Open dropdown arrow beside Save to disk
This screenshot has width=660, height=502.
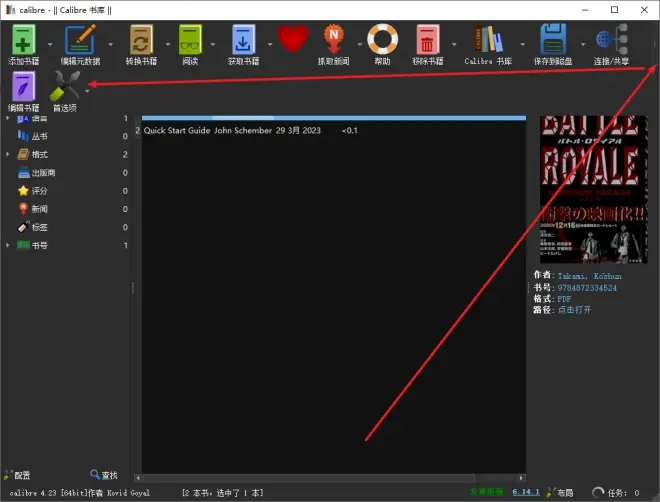[583, 44]
